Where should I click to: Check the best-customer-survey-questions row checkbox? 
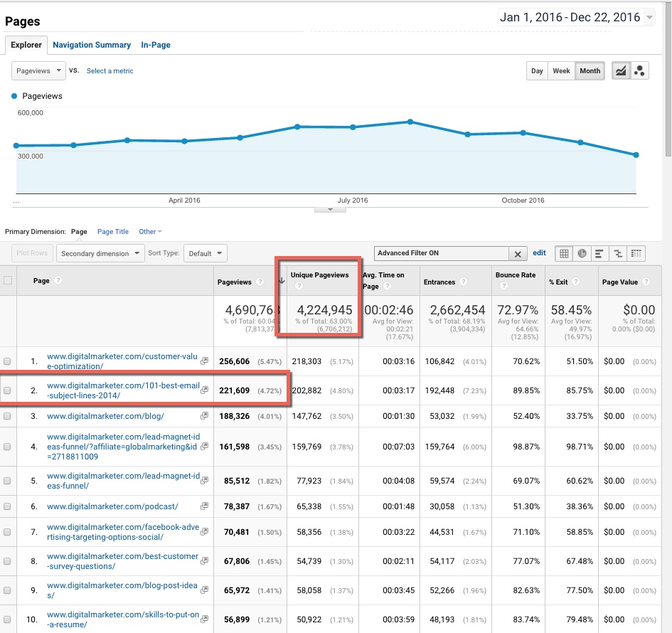coord(7,561)
